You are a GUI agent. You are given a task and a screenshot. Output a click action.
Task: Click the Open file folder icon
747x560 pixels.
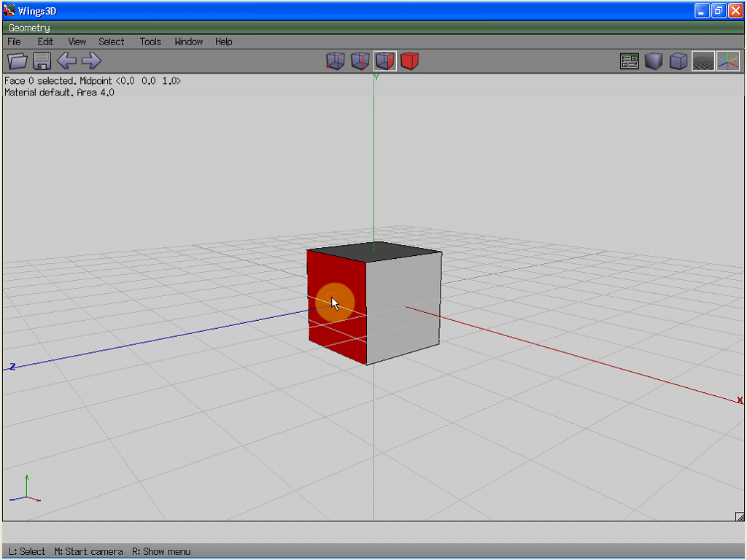click(17, 61)
